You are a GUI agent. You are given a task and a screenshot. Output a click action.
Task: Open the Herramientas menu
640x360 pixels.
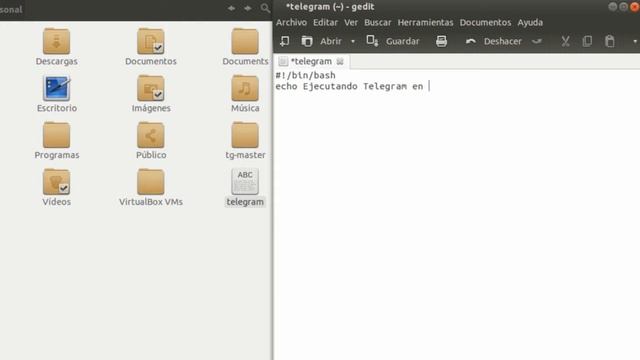coord(425,22)
